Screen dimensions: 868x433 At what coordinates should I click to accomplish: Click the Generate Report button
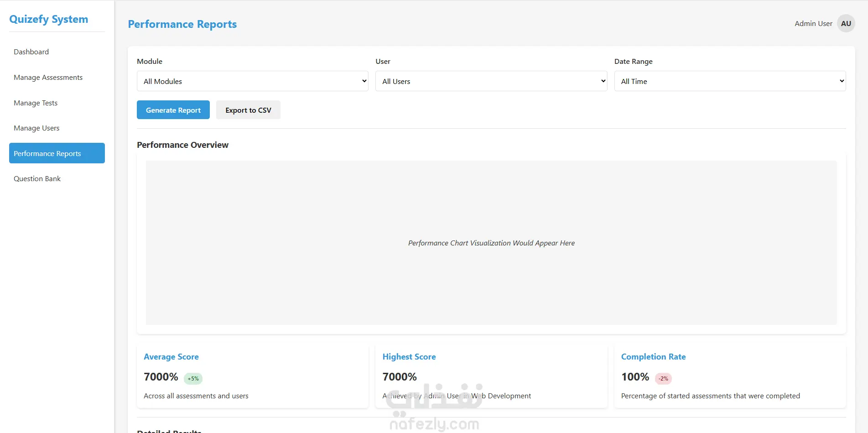tap(173, 110)
